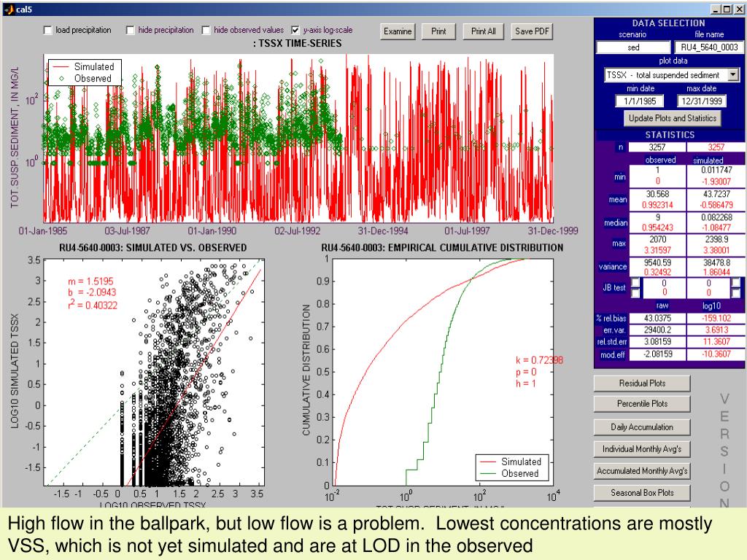Screen dimensions: 747x560
Task: Click Save PDF button
Action: pyautogui.click(x=532, y=31)
